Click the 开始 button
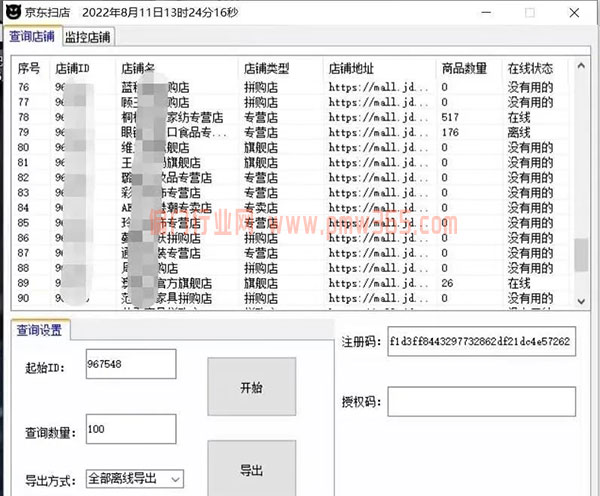600x496 pixels. [x=251, y=387]
